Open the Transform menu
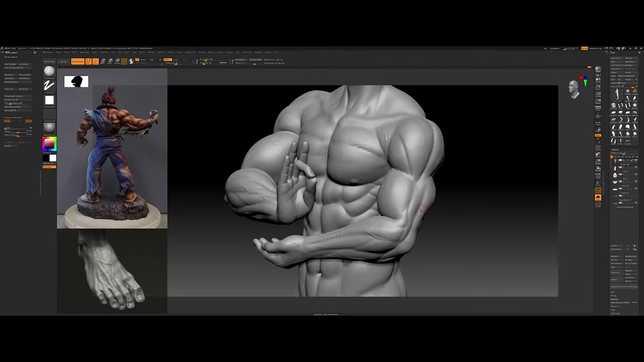Viewport: 644px width, 362px height. tap(248, 52)
